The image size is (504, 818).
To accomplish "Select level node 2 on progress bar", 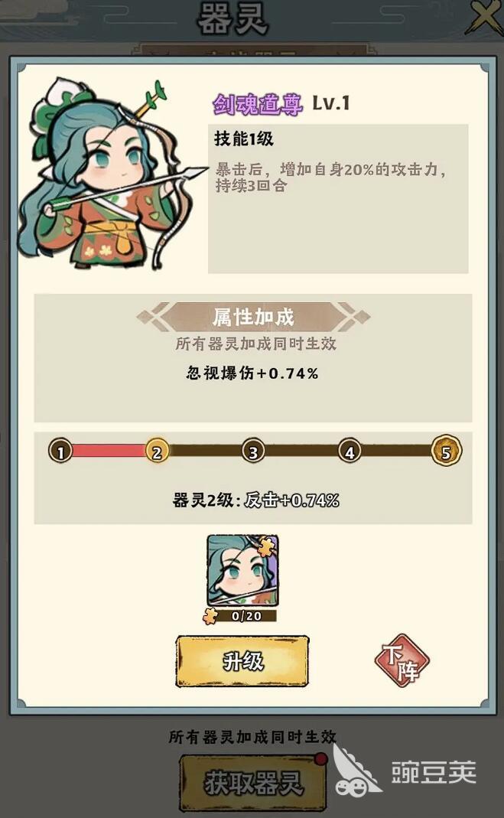I will (x=157, y=451).
